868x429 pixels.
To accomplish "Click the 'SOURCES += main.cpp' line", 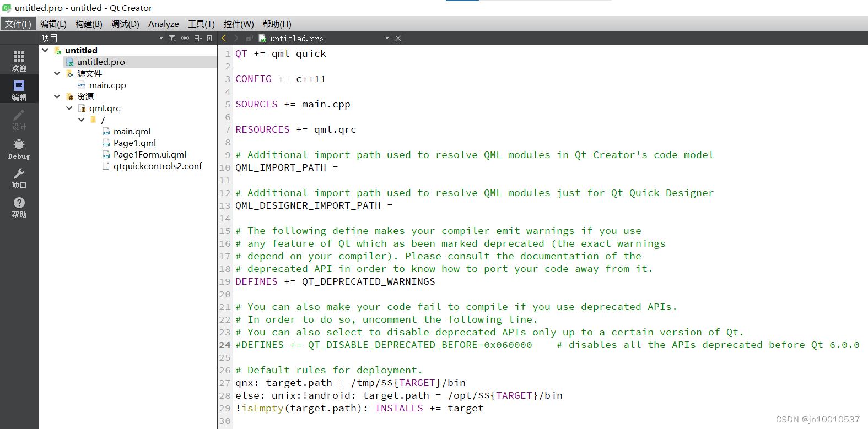I will [x=293, y=104].
